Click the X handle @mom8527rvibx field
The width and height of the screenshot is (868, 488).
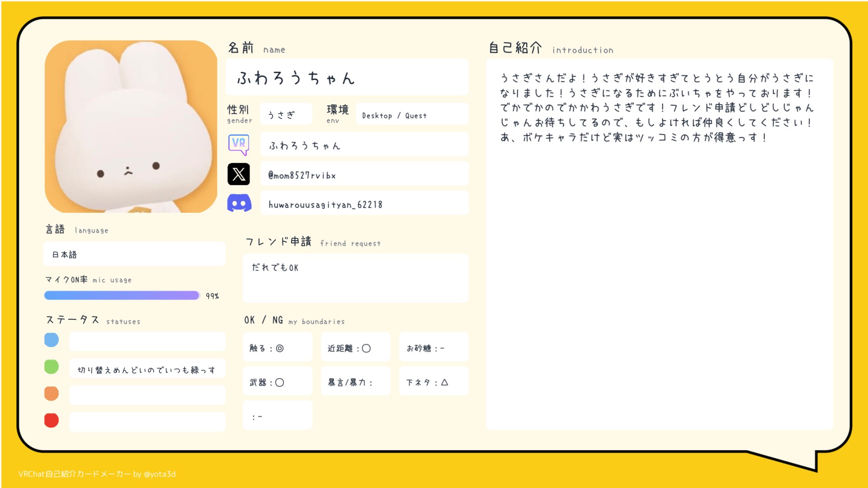364,175
